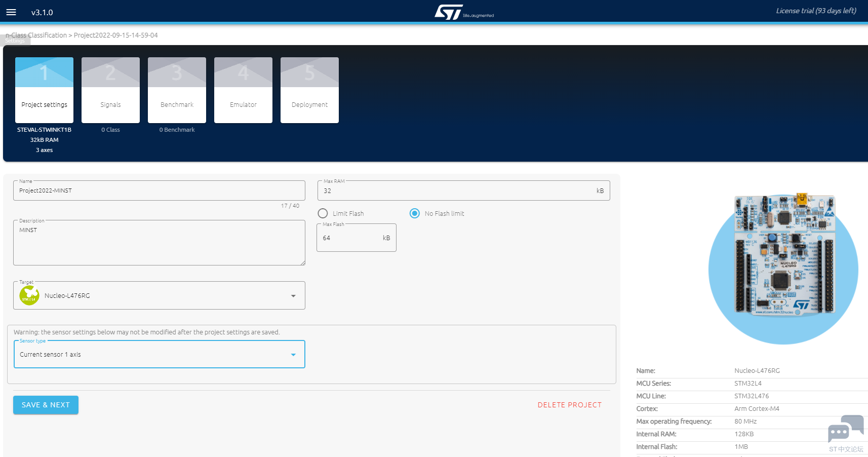This screenshot has width=868, height=457.
Task: Edit the project Name field
Action: [159, 191]
